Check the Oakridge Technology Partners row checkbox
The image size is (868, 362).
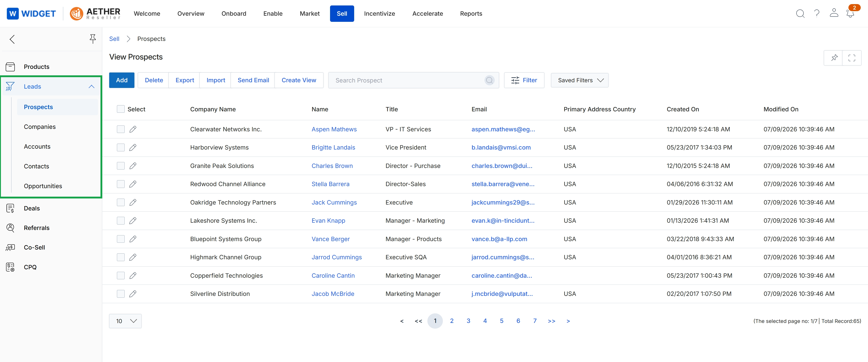121,202
